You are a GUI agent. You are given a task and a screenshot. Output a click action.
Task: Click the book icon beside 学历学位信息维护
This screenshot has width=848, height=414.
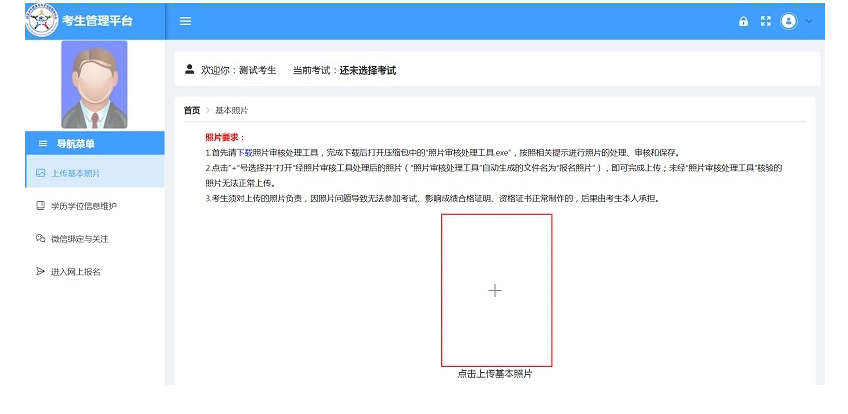(40, 205)
